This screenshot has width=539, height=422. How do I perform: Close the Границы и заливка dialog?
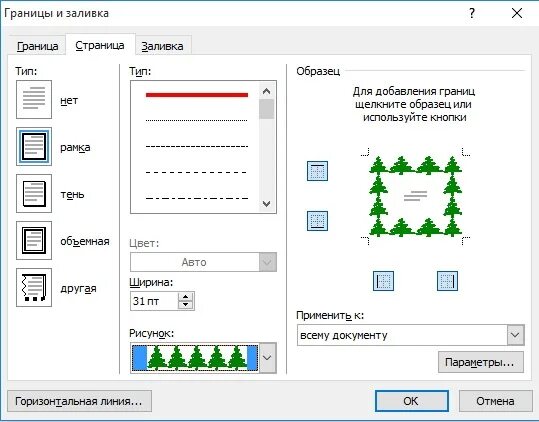(x=517, y=13)
